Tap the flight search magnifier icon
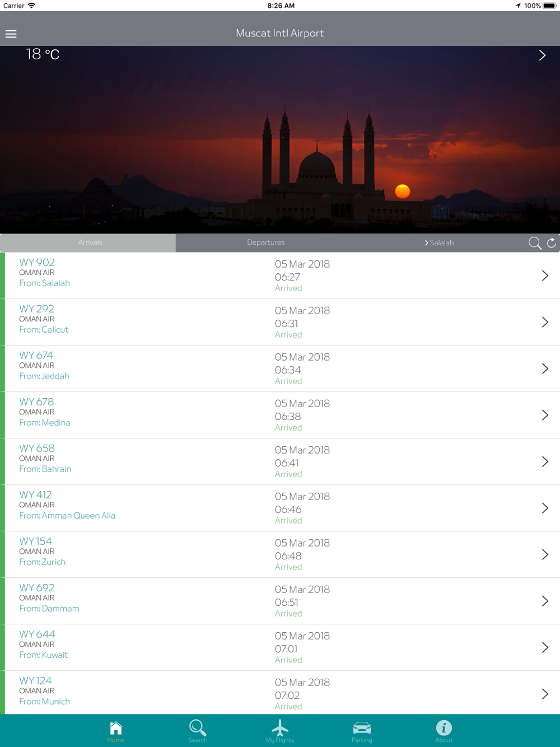 pyautogui.click(x=534, y=243)
